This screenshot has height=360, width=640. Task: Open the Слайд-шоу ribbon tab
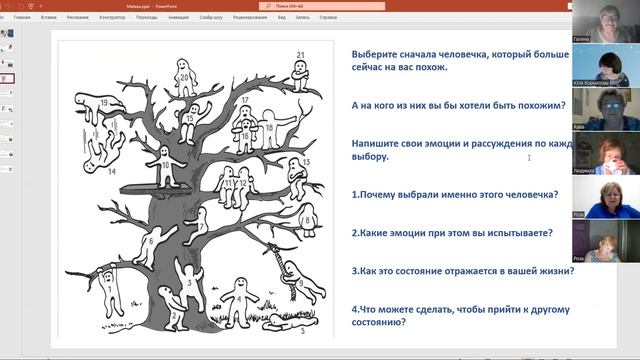coord(211,18)
